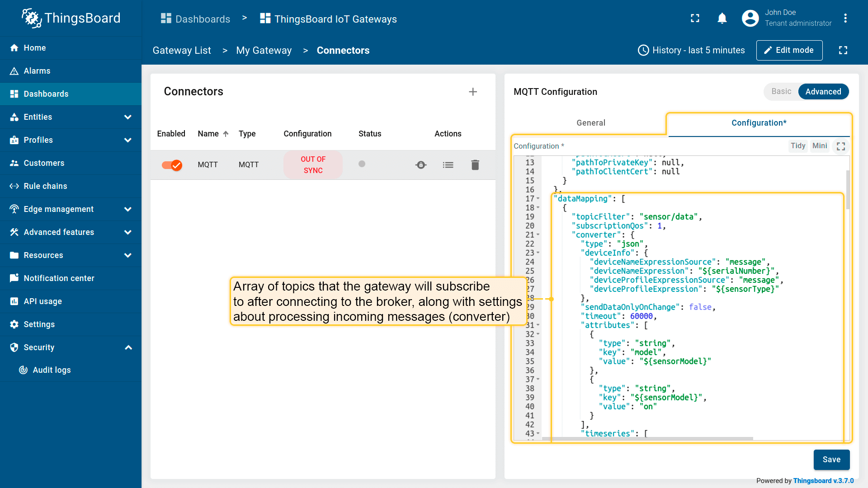This screenshot has height=488, width=868.
Task: Click Tidy to format JSON
Action: (x=798, y=146)
